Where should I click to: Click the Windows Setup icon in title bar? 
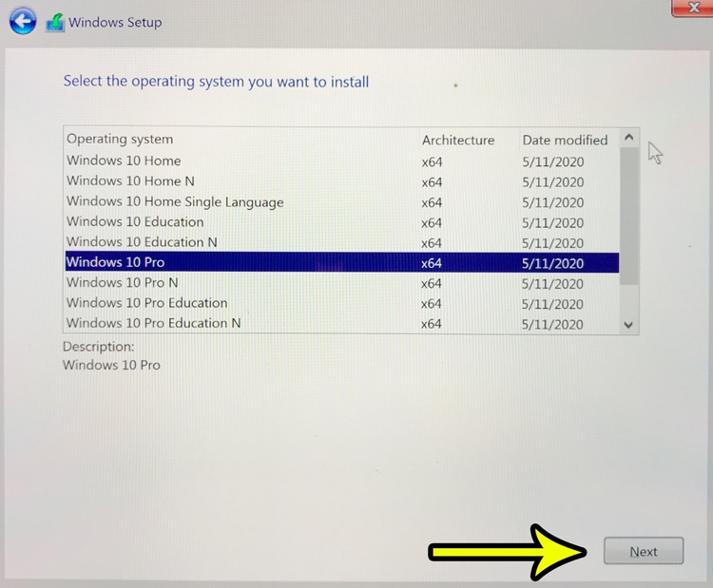(x=55, y=23)
